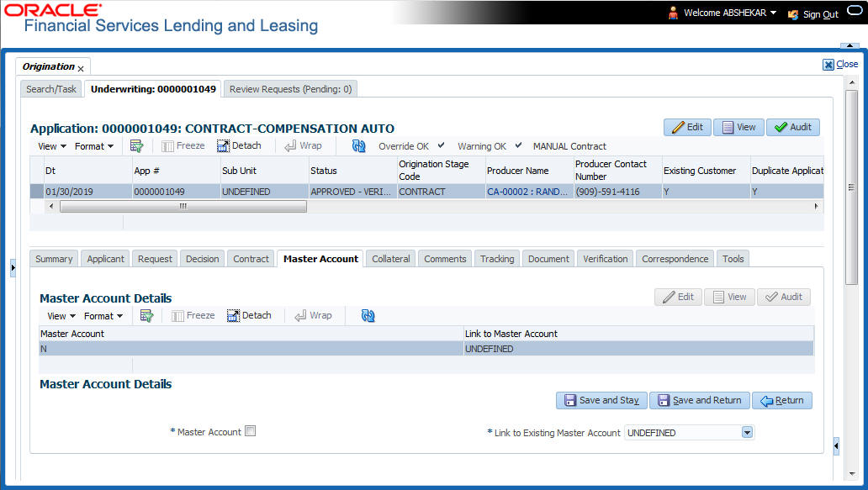The width and height of the screenshot is (868, 490).
Task: Switch to the Request tab
Action: click(155, 259)
